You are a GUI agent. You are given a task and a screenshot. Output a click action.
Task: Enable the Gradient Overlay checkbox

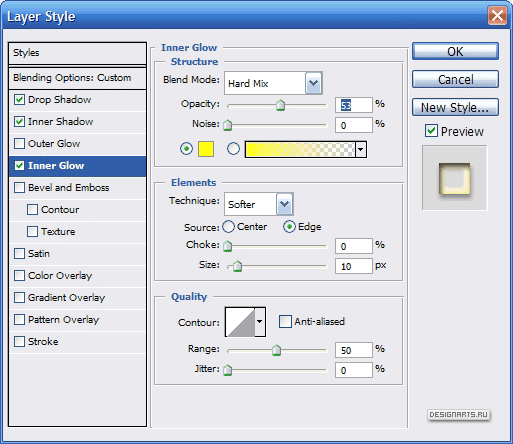pos(19,297)
